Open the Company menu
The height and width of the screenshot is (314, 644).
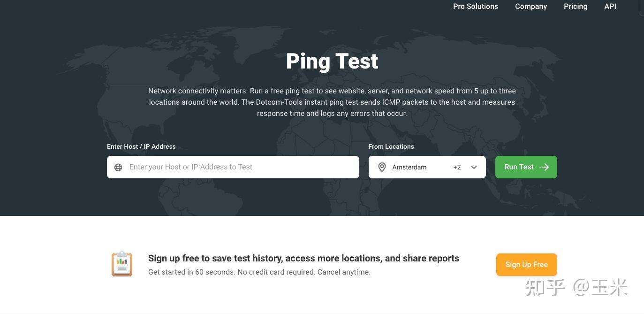pos(530,7)
